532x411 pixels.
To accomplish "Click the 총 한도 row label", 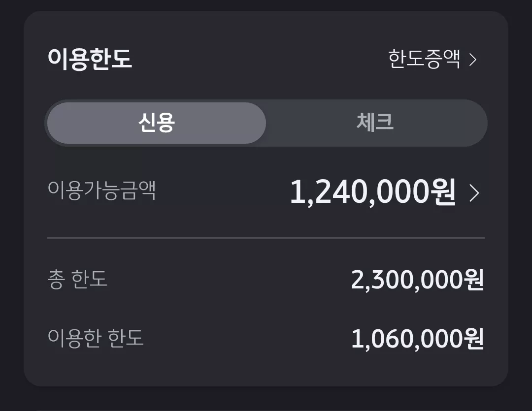I will [x=77, y=279].
